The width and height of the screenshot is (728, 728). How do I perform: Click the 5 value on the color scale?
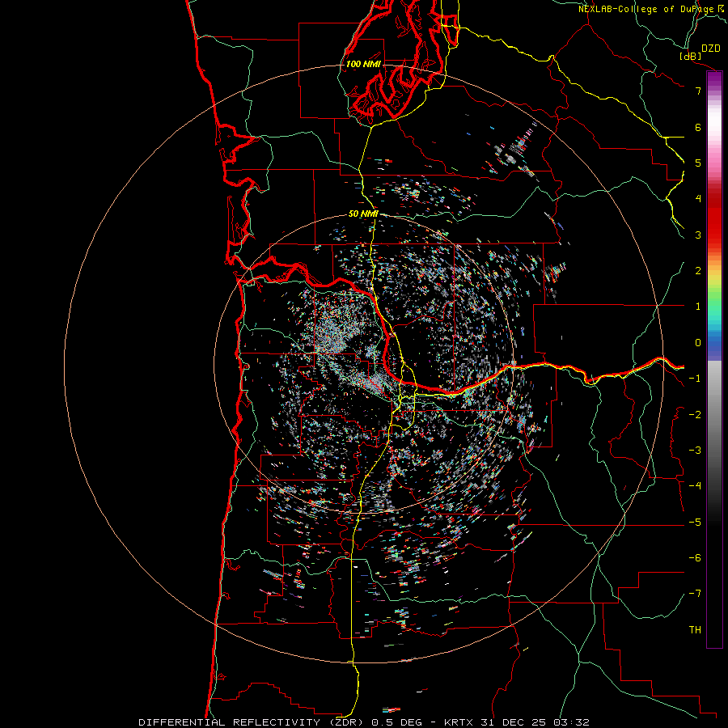(698, 163)
